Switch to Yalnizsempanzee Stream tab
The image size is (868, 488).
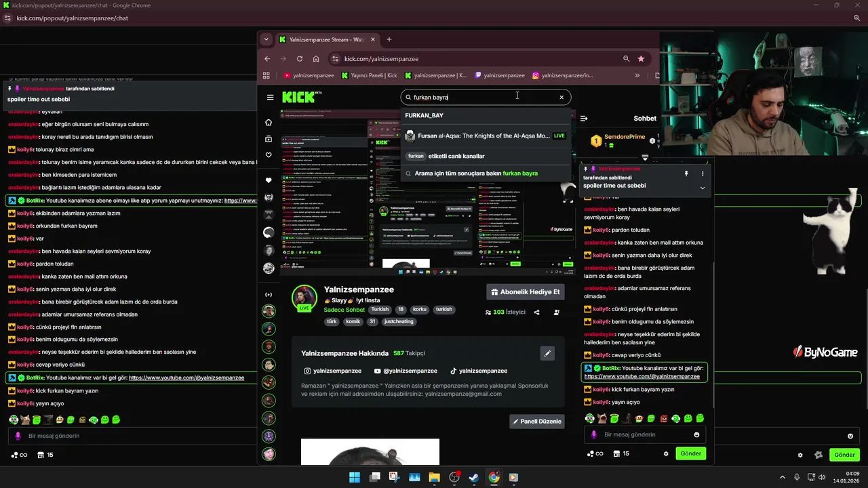(327, 39)
